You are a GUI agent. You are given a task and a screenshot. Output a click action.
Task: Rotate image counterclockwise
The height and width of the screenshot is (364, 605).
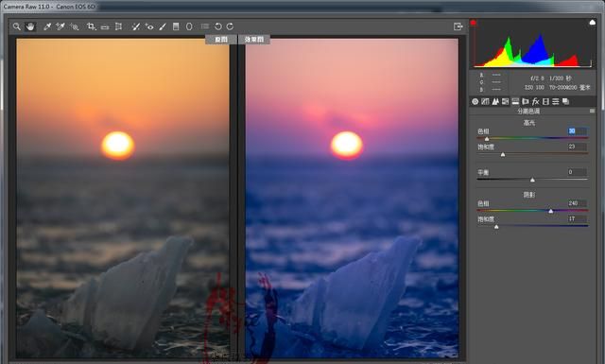click(x=218, y=26)
